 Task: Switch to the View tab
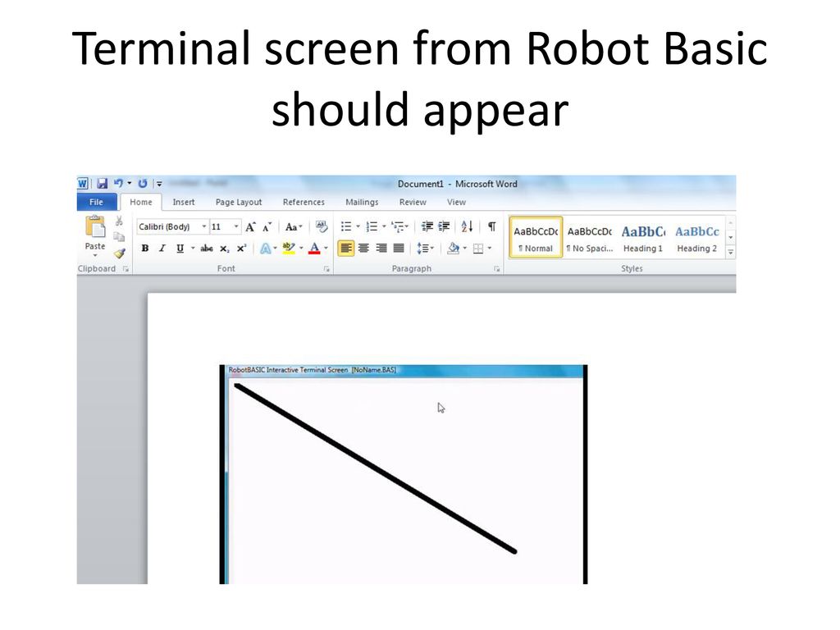point(456,202)
